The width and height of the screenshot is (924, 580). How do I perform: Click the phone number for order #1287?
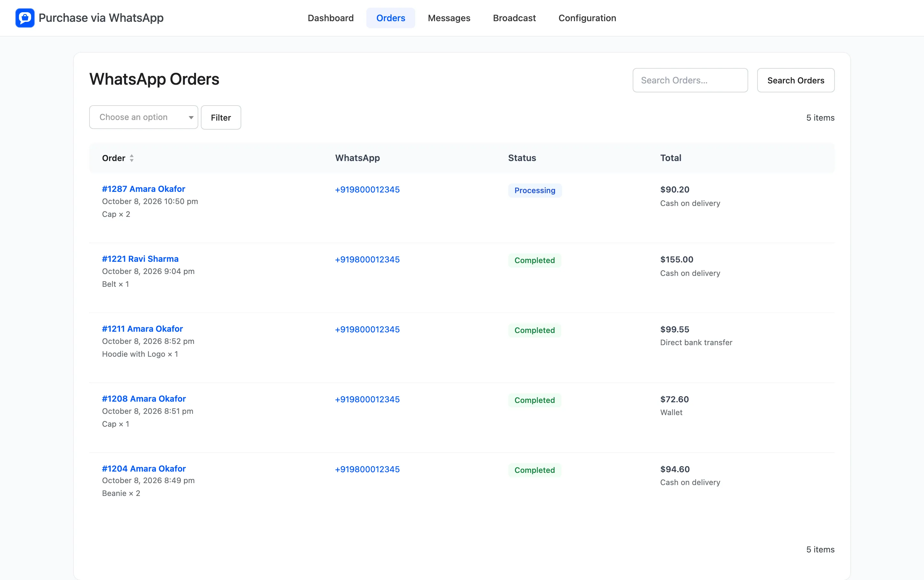[367, 190]
